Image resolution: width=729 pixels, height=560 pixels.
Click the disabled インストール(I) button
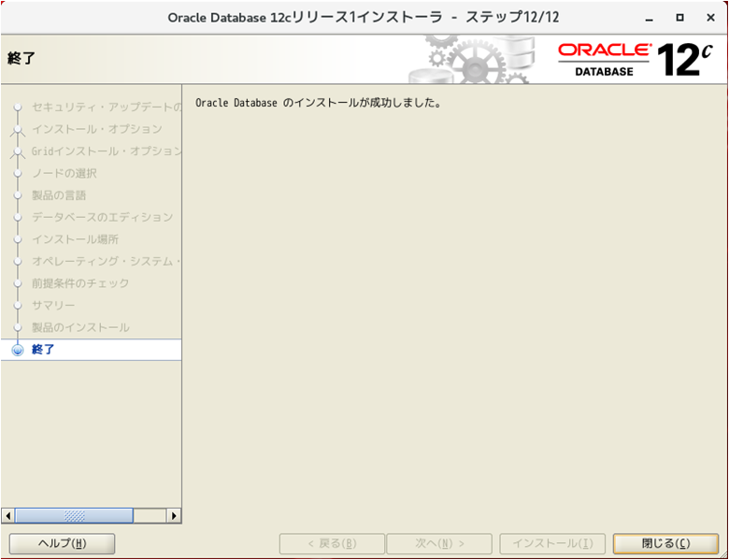[552, 543]
